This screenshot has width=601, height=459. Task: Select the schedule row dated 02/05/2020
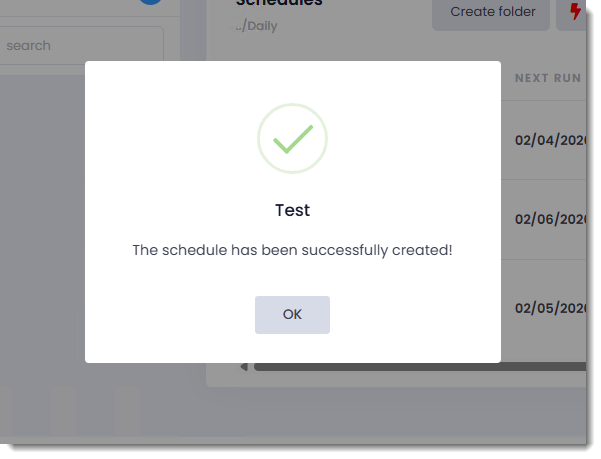pos(549,307)
